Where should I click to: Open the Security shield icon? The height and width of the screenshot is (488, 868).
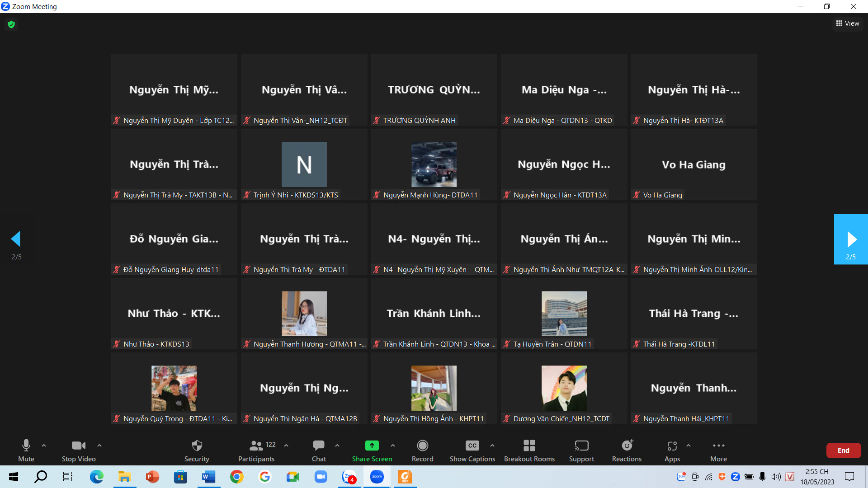point(197,446)
